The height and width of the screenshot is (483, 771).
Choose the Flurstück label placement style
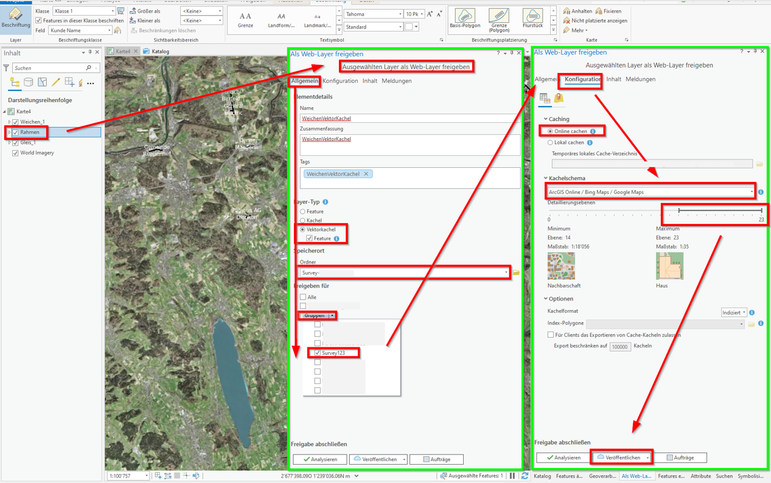tap(533, 18)
